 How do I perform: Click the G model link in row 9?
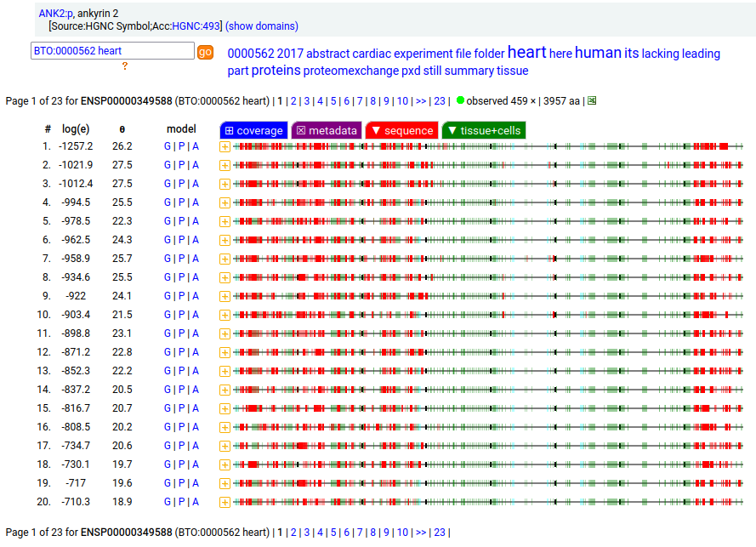168,296
